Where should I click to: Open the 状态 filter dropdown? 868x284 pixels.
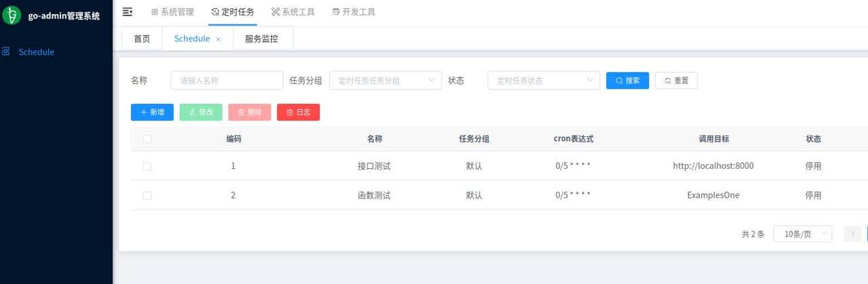[x=544, y=80]
